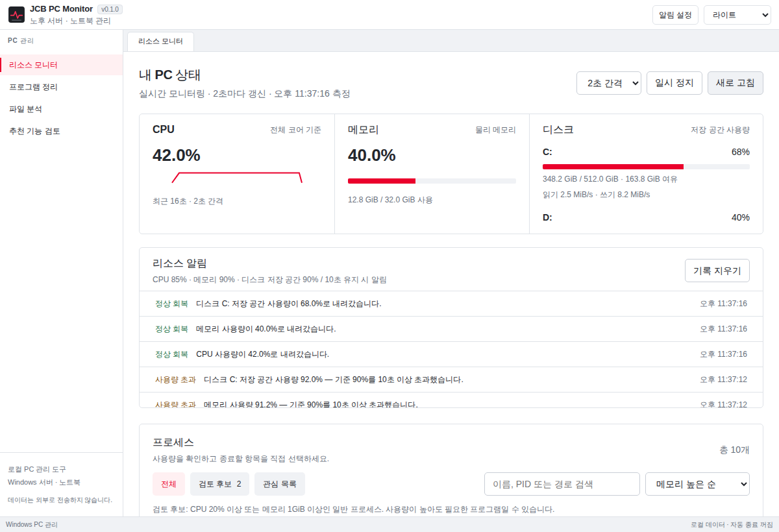
Task: Click the 12.8 GiB / 32.0 GiB 사용 text
Action: point(390,200)
